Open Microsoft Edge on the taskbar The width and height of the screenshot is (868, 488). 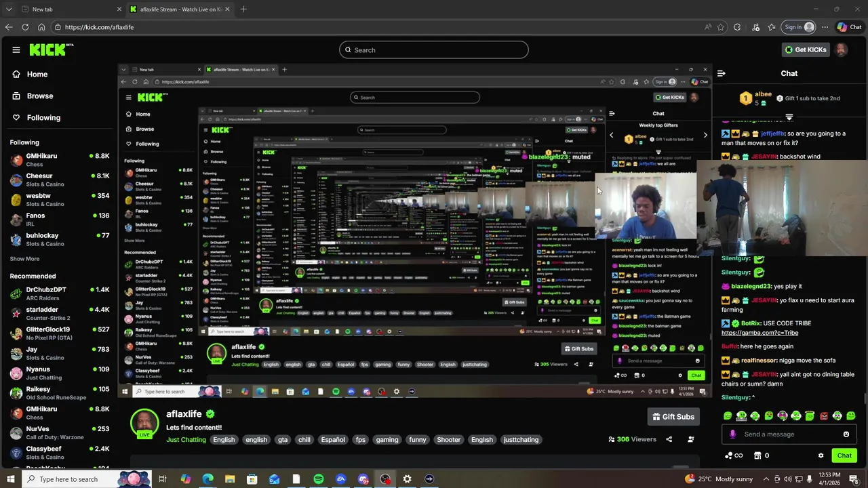point(208,479)
